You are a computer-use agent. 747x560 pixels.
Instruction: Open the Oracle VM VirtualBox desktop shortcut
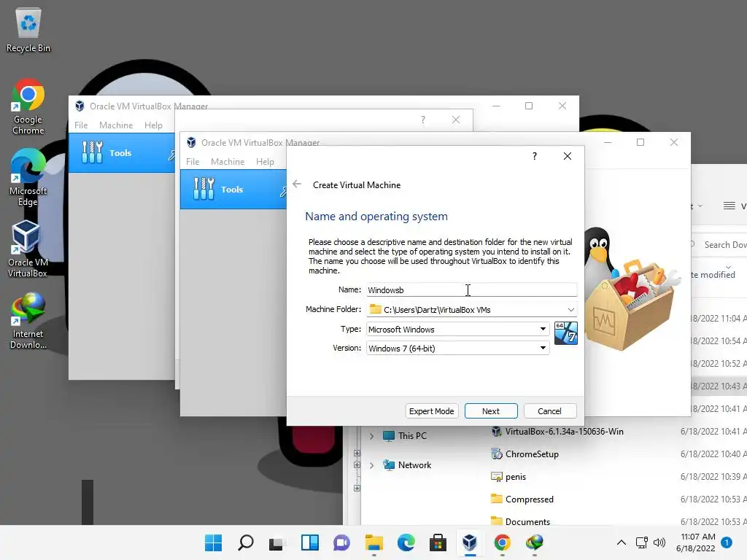(28, 249)
